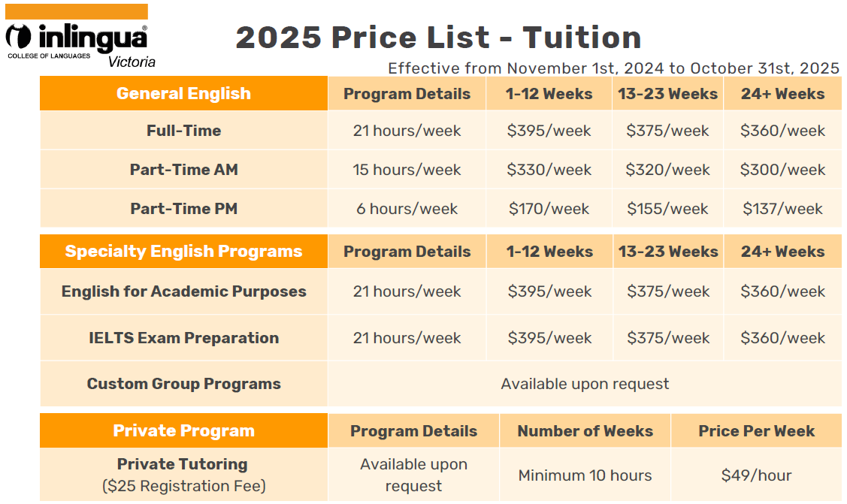
Task: Click the Private Tutoring label
Action: 183,464
